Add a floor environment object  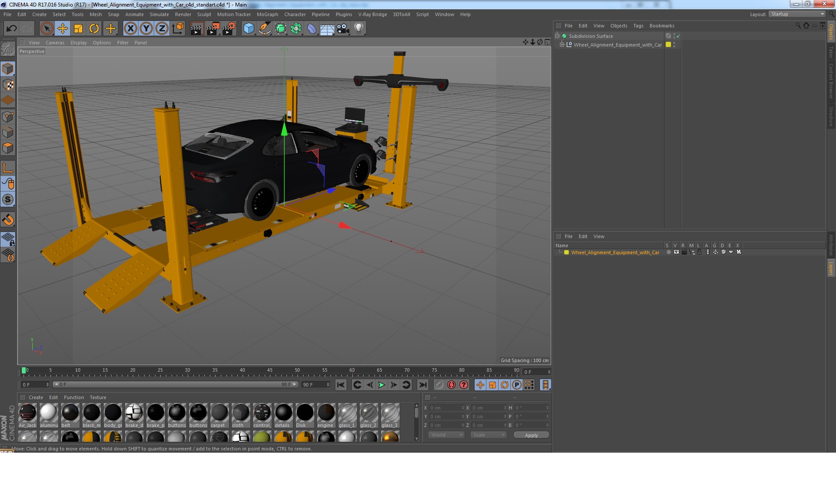[327, 29]
